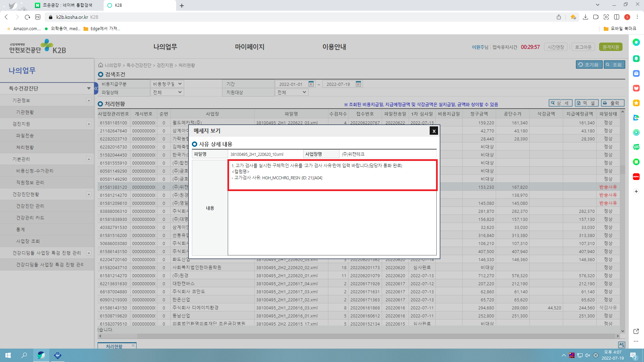Expand the 특수건강진단 sidebar section arrow
Image resolution: width=644 pixels, height=362 pixels.
point(89,88)
